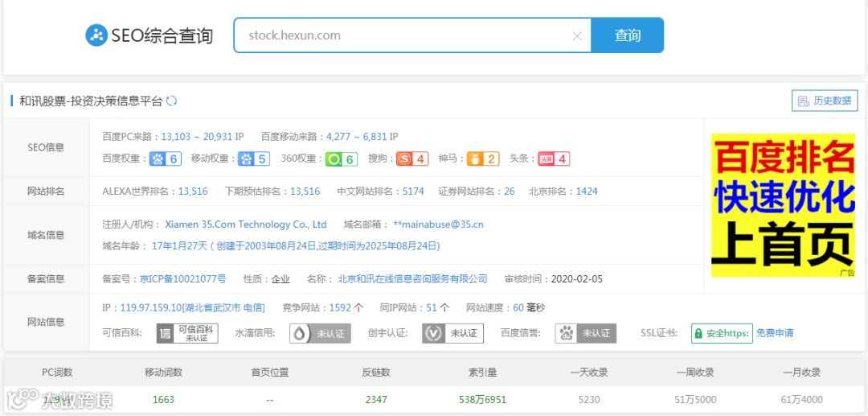Click 免费申请 SSL link
Screen dimensions: 868x416
[x=775, y=333]
